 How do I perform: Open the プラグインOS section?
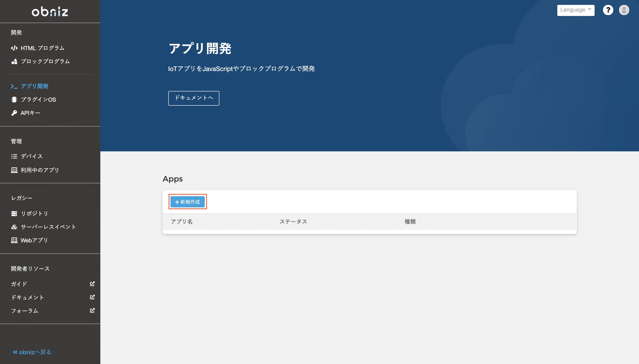pos(38,99)
